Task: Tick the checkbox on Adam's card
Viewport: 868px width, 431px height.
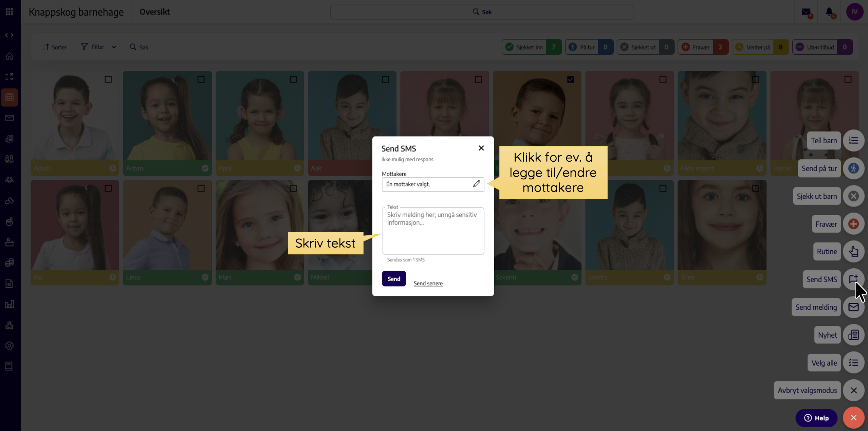Action: point(108,79)
